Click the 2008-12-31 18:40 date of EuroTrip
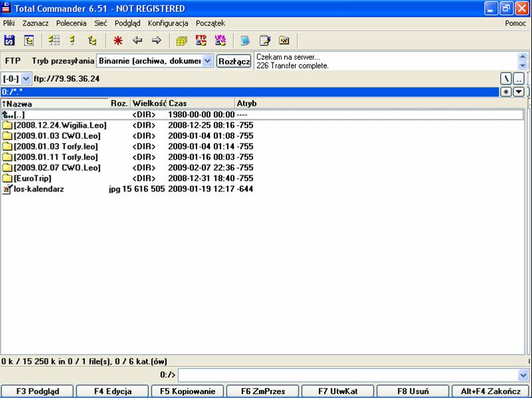Viewport: 532px width, 398px height. click(x=201, y=178)
